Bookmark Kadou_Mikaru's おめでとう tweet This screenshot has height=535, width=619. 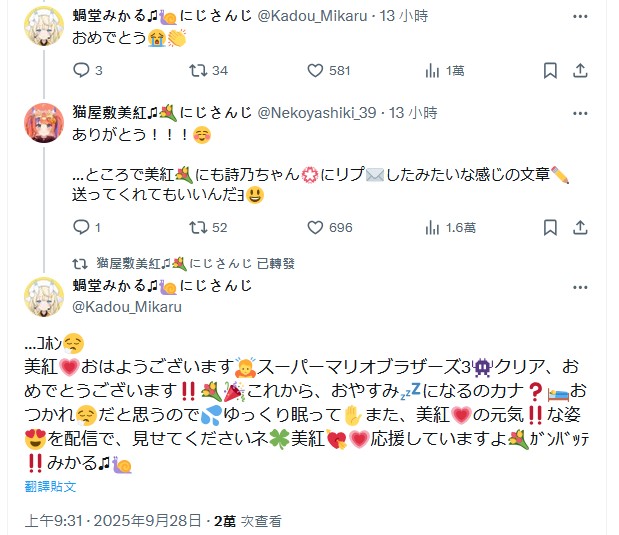pyautogui.click(x=549, y=71)
